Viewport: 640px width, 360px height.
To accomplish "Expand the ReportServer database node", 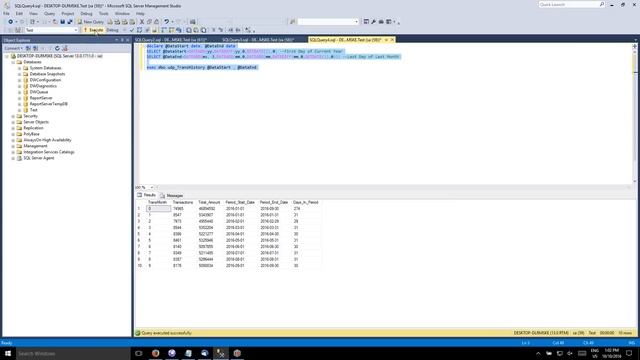I will click(19, 98).
